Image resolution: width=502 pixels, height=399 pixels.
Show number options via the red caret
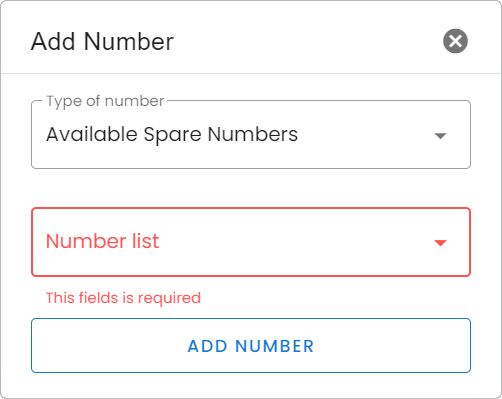440,243
